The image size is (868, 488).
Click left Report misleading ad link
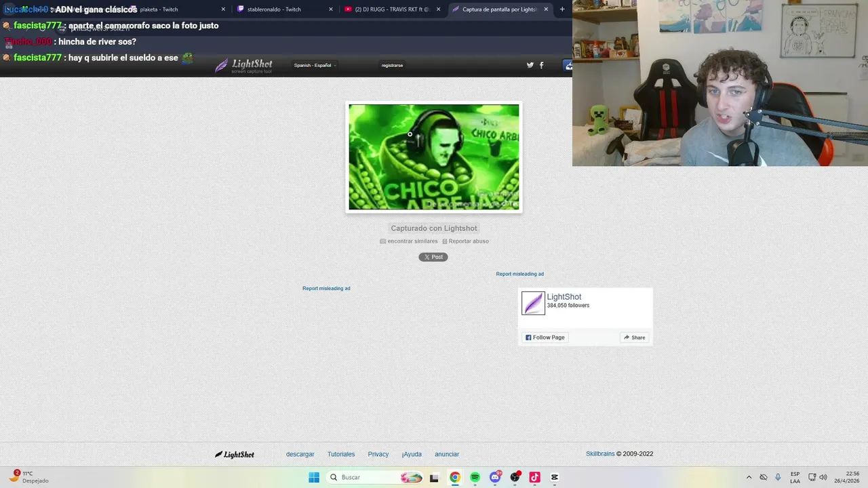click(326, 288)
